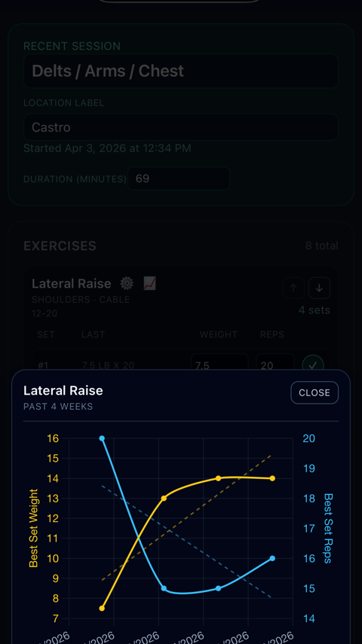Close the Lateral Raise chart panel
Image resolution: width=362 pixels, height=644 pixels.
click(314, 392)
